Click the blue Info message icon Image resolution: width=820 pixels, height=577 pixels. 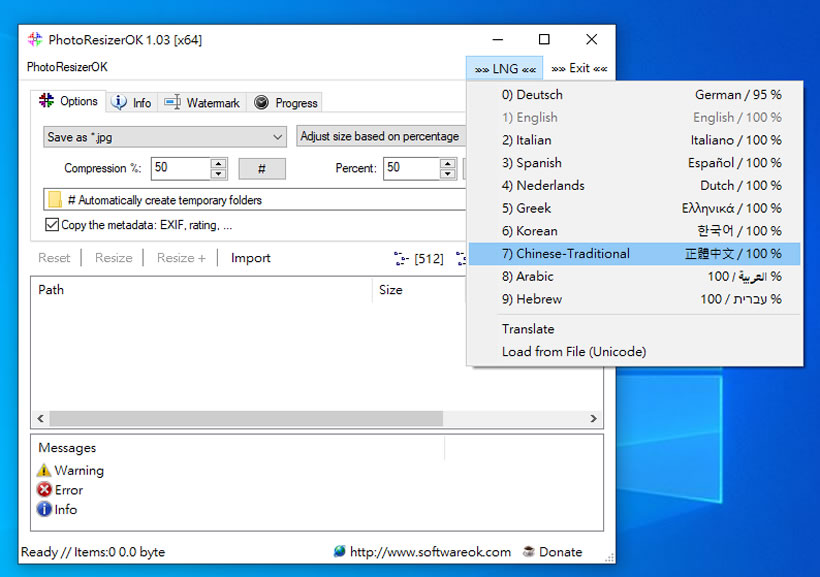point(44,509)
